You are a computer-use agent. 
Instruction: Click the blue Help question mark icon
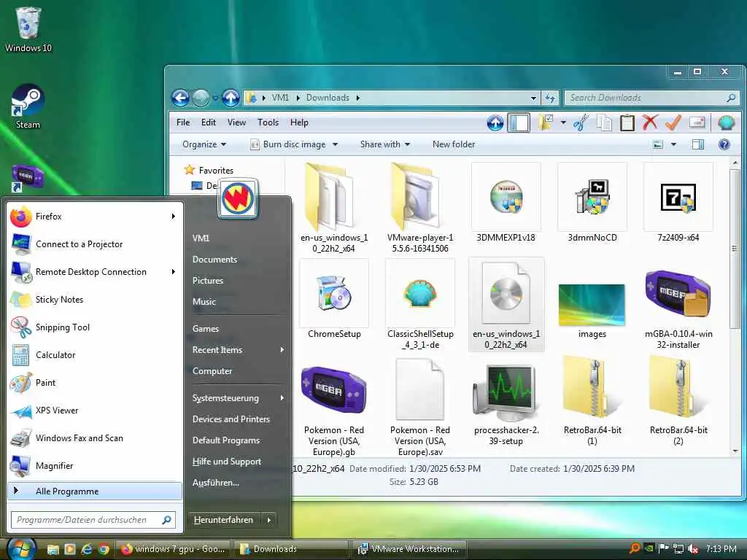click(724, 144)
